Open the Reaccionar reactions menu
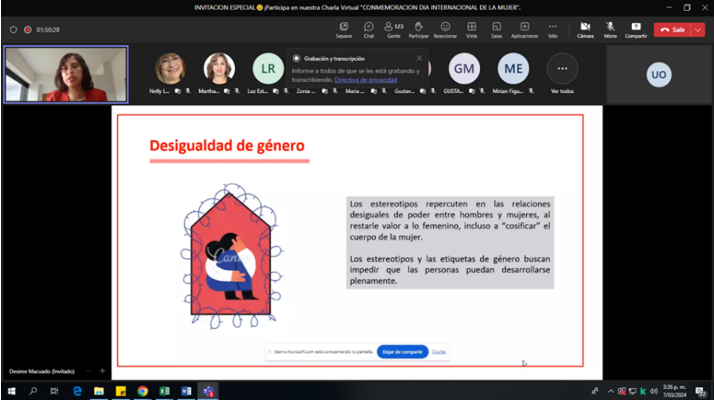The width and height of the screenshot is (714, 402). point(445,30)
